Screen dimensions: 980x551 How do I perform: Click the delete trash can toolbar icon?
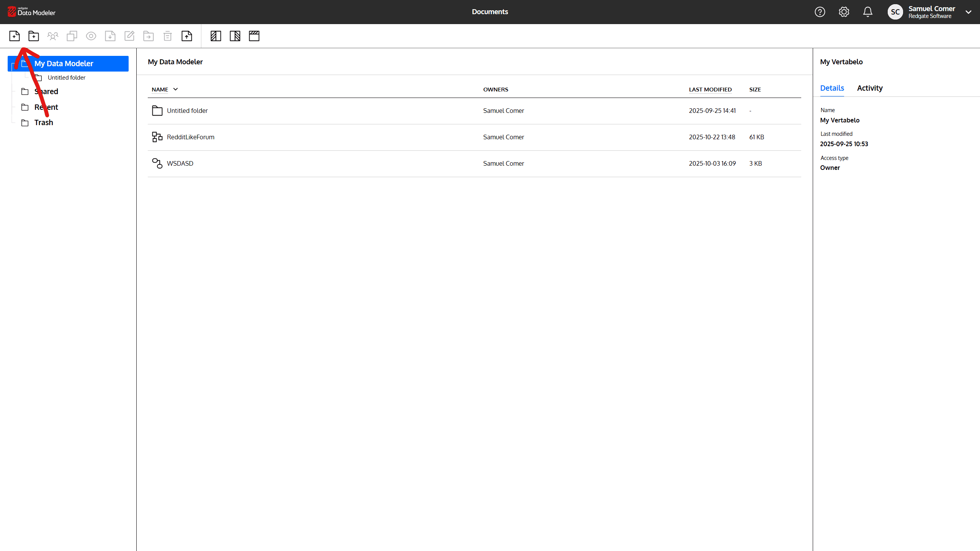tap(168, 36)
